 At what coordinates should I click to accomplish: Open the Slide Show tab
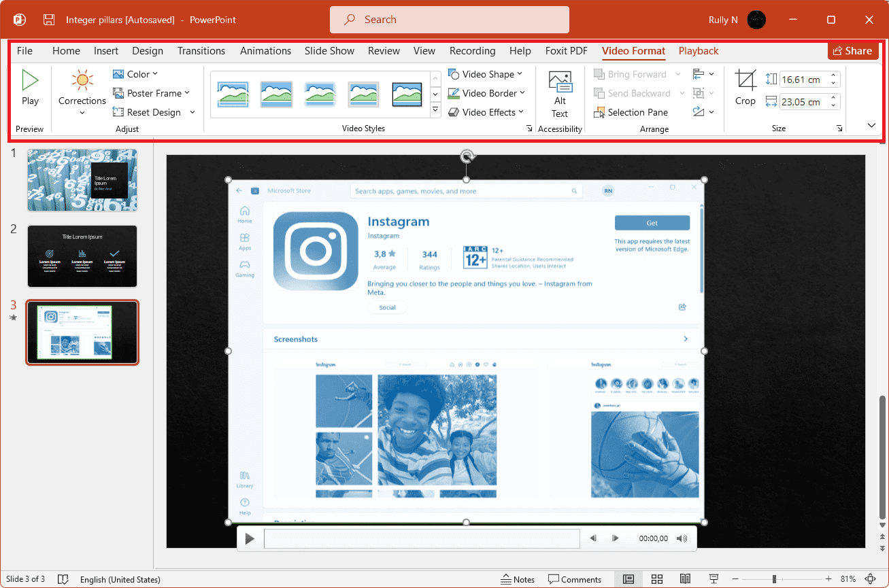pyautogui.click(x=329, y=51)
